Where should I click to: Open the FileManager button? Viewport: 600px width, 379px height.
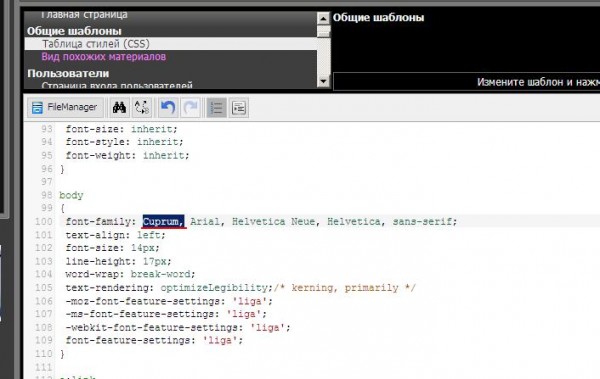65,108
